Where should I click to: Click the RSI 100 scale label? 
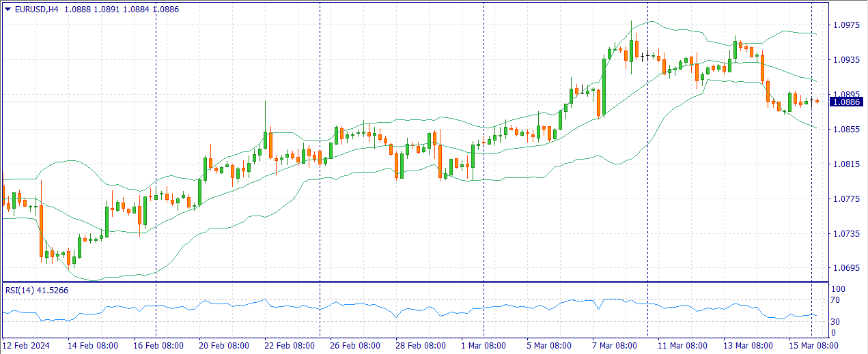click(x=837, y=289)
